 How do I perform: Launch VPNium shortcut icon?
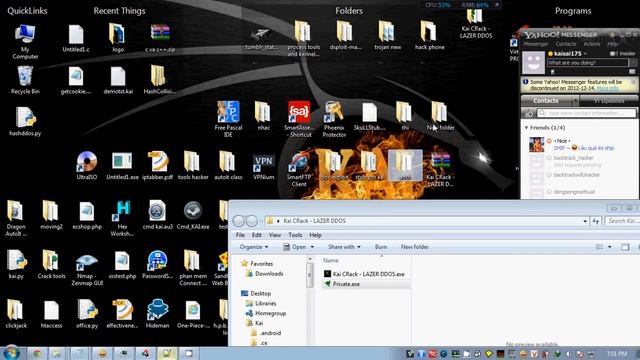point(264,167)
